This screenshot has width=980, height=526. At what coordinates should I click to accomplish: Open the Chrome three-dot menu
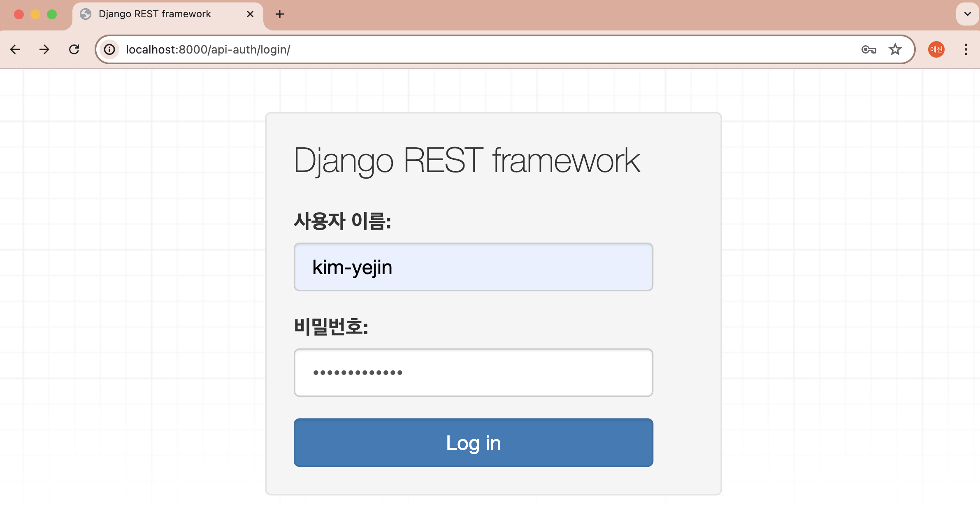(966, 49)
